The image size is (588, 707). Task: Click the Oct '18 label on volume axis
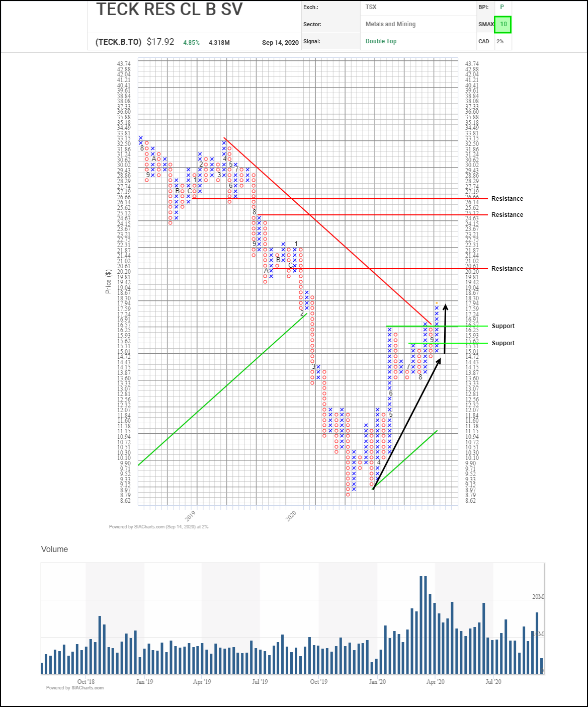coord(86,682)
